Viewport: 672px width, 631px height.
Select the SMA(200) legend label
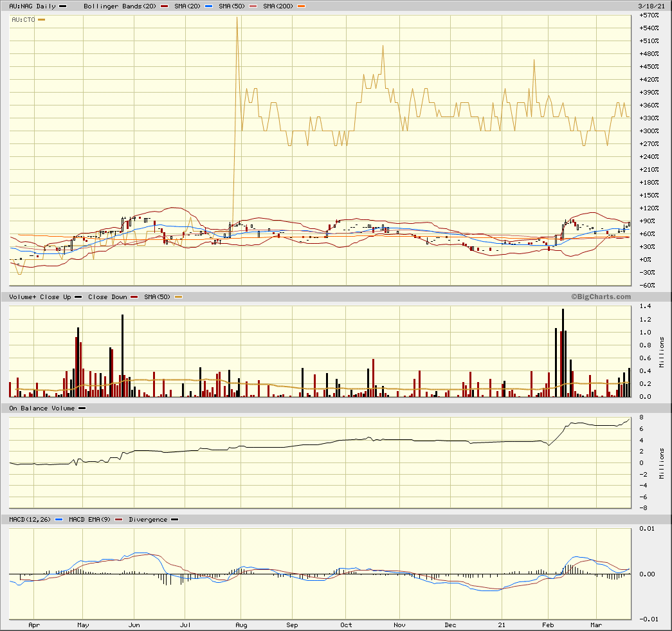pyautogui.click(x=278, y=6)
